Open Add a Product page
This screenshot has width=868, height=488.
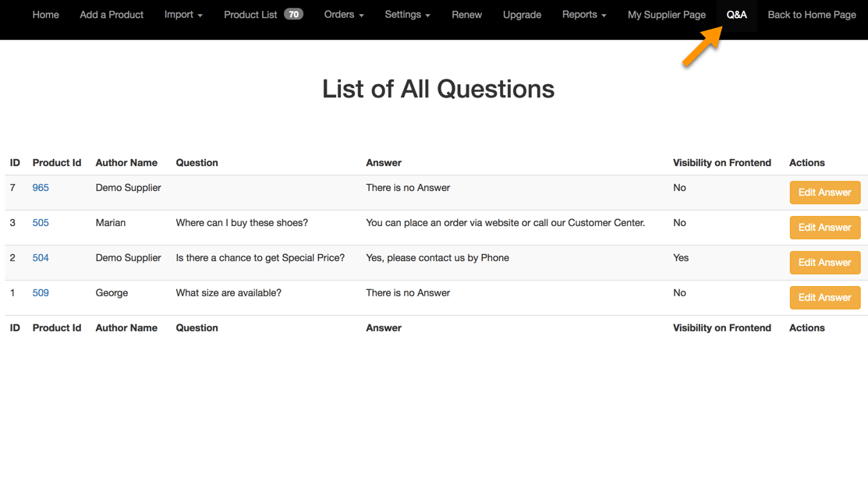(x=112, y=15)
